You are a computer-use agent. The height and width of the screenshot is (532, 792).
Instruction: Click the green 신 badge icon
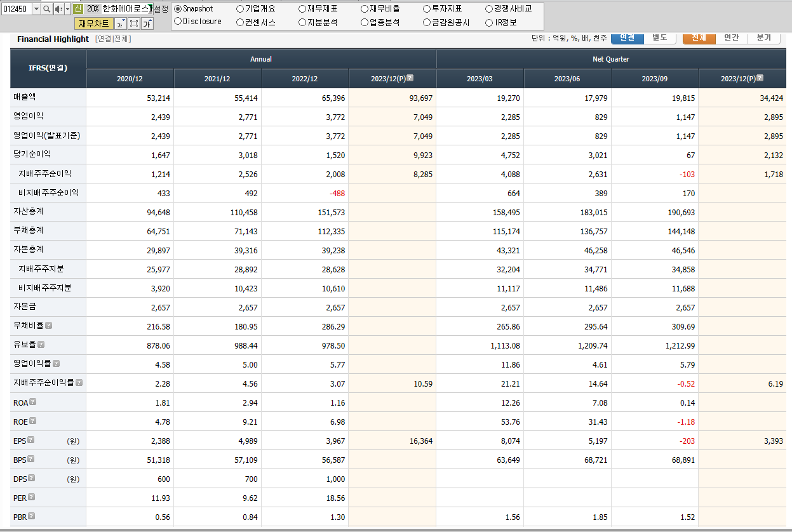77,9
